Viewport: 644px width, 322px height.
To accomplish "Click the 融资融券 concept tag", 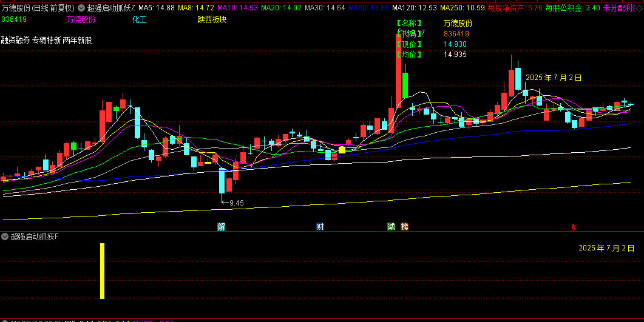I will pos(16,40).
